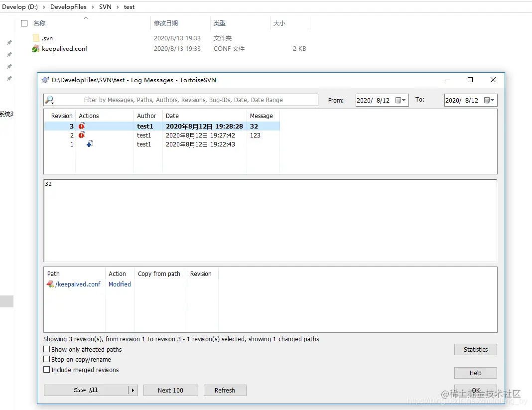Image resolution: width=532 pixels, height=410 pixels.
Task: Click the modified action icon for revision 2
Action: pos(82,135)
